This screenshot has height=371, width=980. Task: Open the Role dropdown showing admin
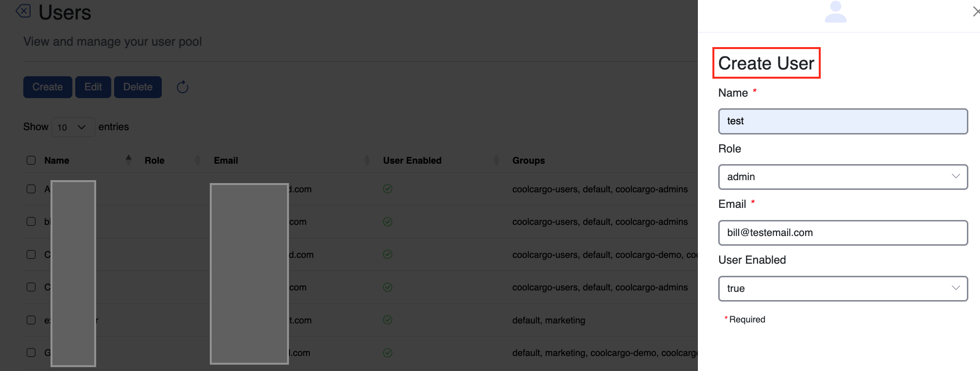(843, 177)
